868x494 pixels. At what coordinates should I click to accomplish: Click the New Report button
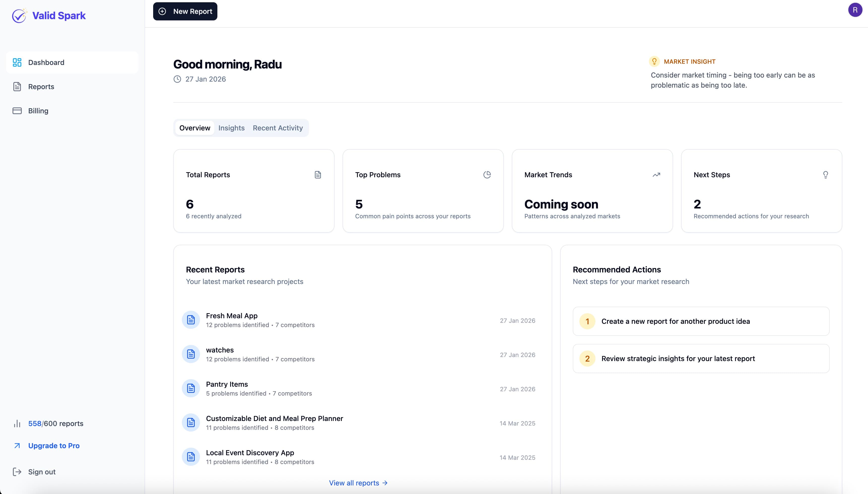[x=185, y=11]
